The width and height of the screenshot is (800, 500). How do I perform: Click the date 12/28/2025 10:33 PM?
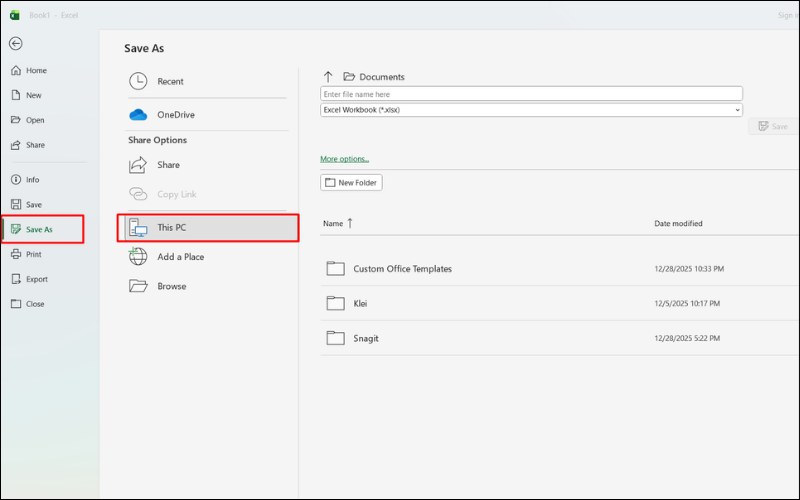(689, 269)
